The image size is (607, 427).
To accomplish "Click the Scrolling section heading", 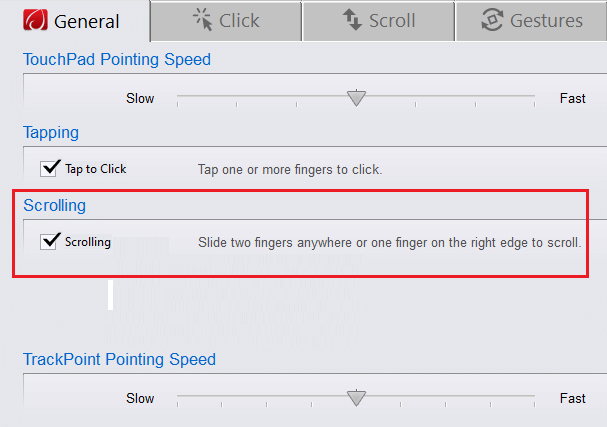I will point(55,205).
